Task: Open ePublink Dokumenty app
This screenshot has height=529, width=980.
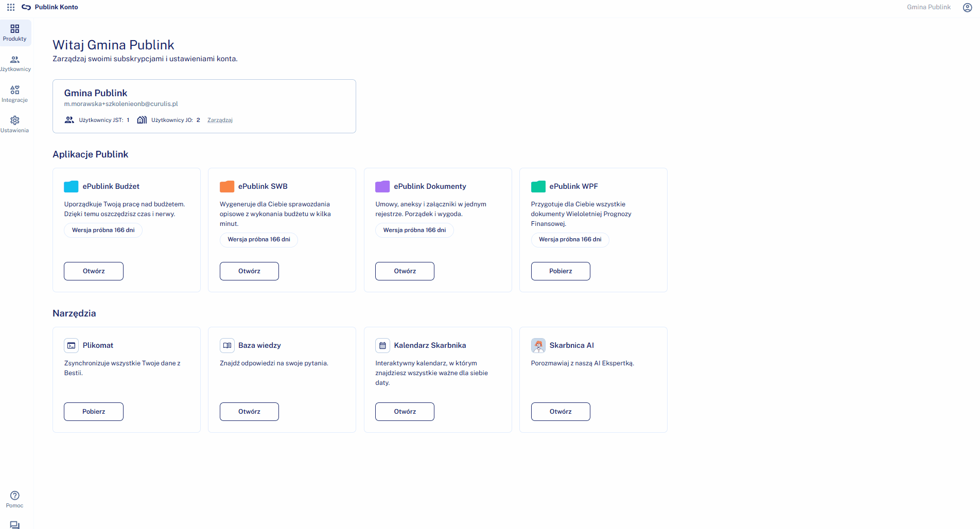Action: (405, 271)
